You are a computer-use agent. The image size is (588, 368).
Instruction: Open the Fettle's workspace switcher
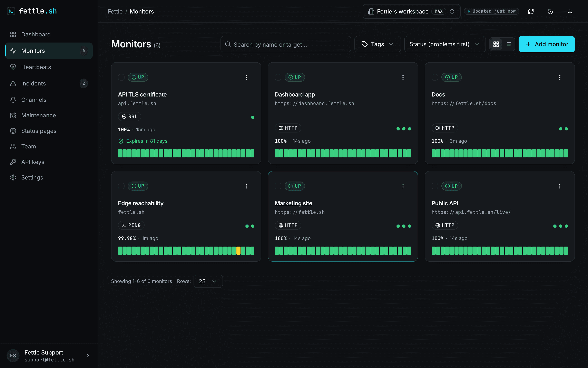(411, 11)
